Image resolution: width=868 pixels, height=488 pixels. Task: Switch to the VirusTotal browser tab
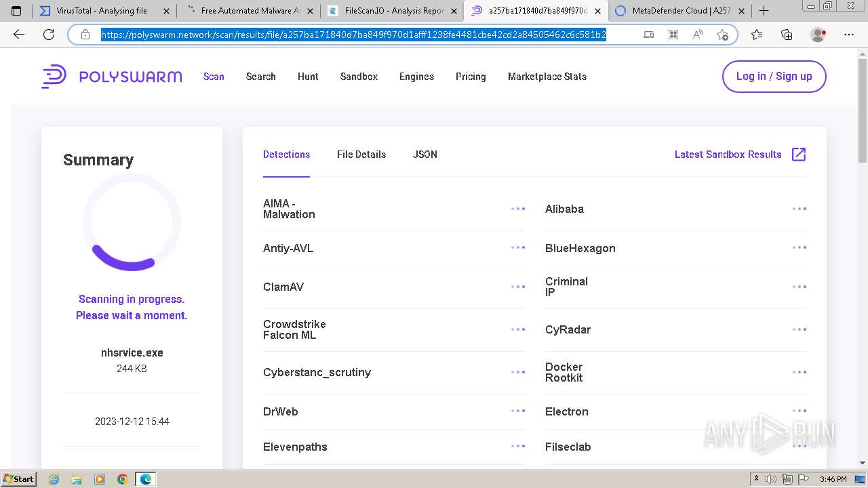104,11
